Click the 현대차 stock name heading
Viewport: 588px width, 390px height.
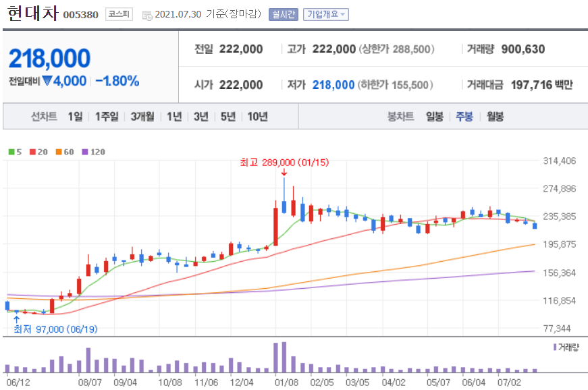point(32,13)
